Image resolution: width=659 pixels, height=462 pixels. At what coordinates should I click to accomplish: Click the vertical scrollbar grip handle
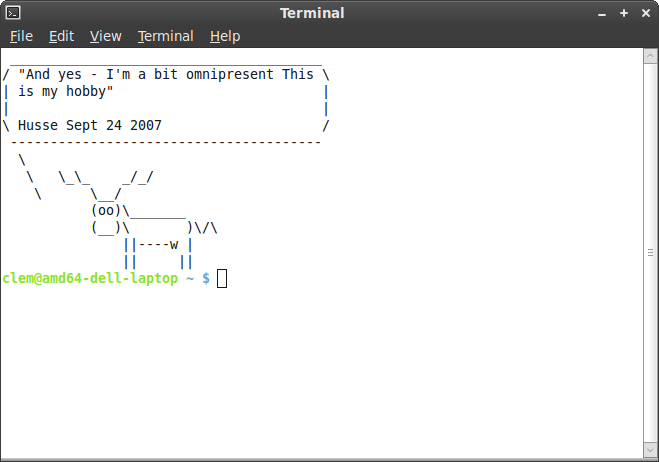(650, 253)
